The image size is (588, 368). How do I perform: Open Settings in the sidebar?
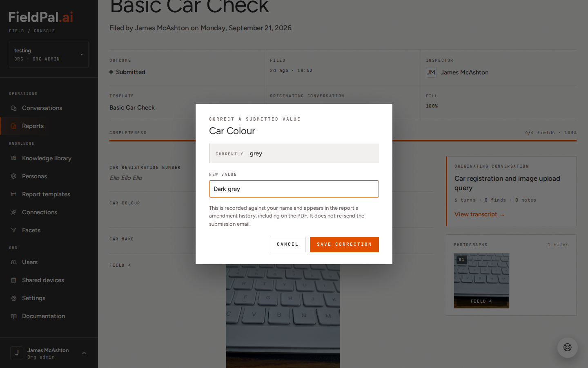[x=49, y=298]
